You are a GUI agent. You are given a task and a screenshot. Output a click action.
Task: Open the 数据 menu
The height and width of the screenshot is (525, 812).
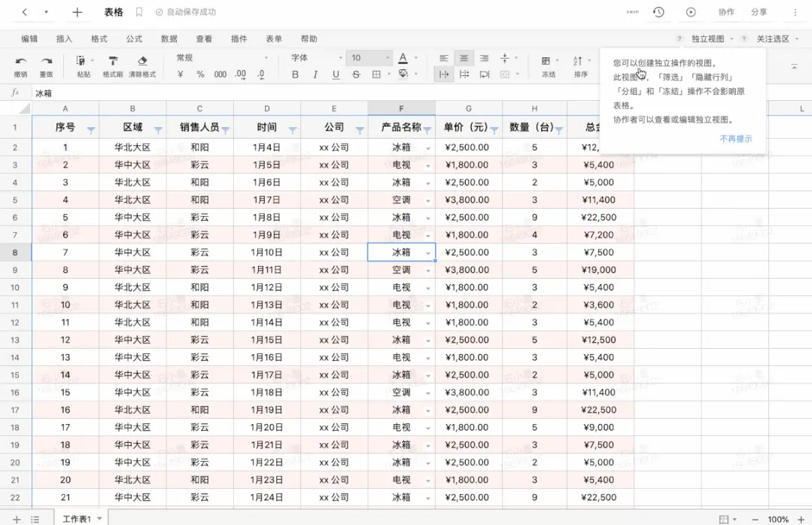[x=169, y=38]
